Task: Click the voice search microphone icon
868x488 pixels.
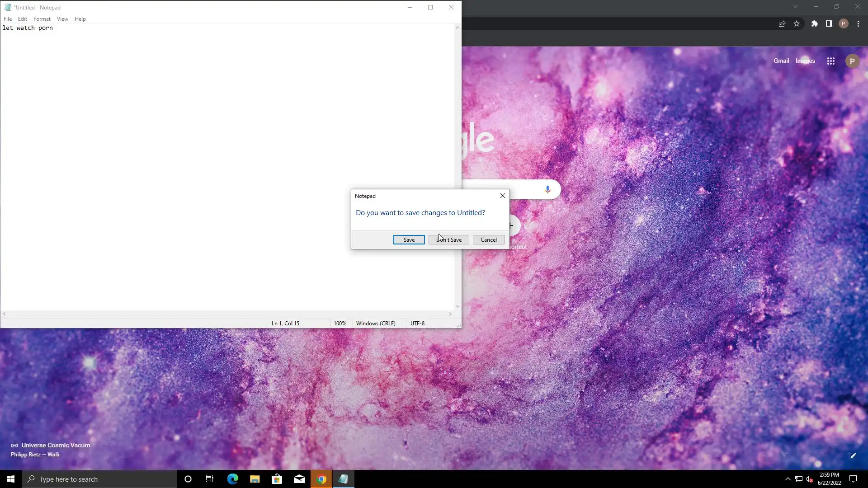Action: pyautogui.click(x=547, y=189)
